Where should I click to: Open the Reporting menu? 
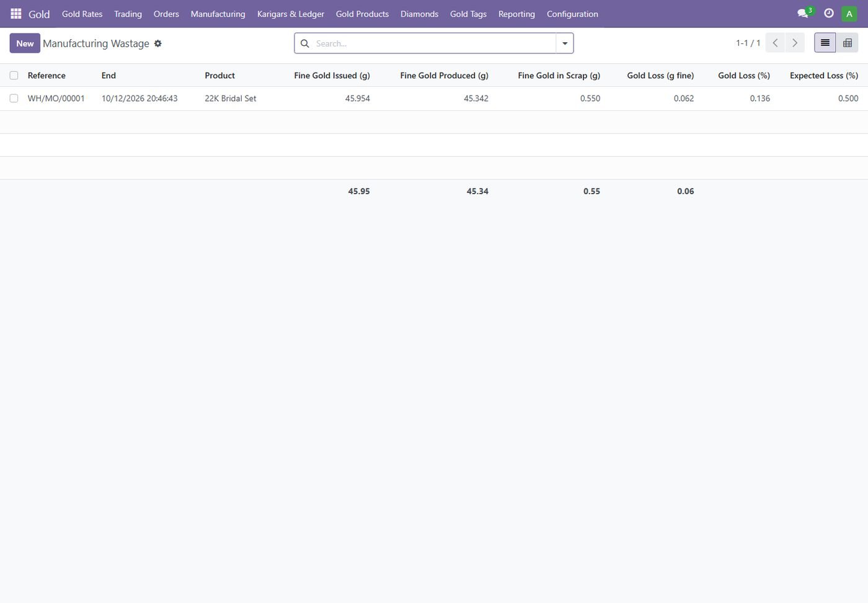point(516,14)
